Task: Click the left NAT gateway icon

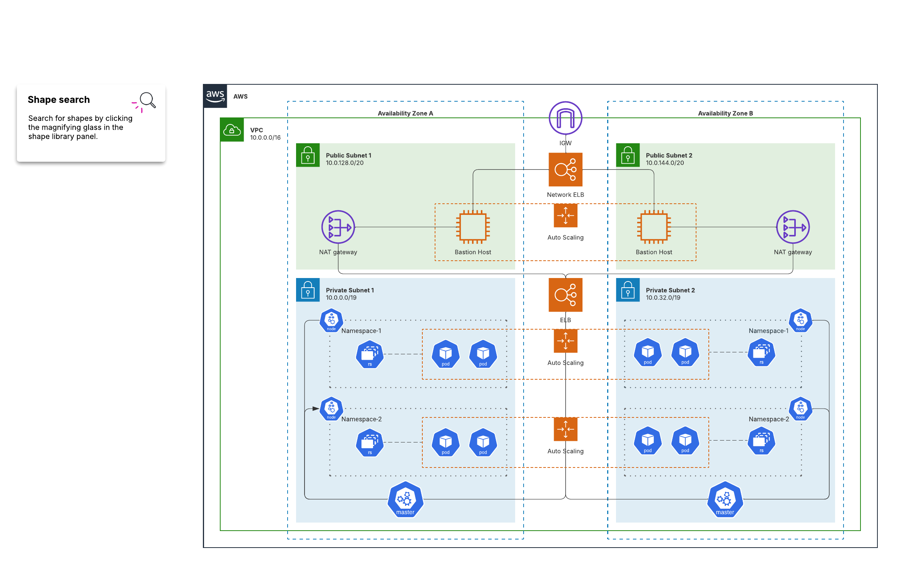Action: tap(338, 227)
